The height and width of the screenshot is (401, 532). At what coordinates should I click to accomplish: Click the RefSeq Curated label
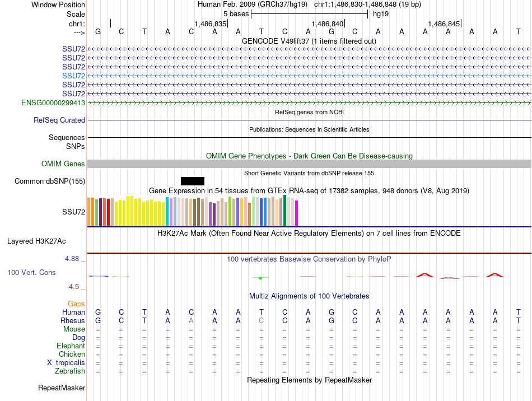[59, 120]
